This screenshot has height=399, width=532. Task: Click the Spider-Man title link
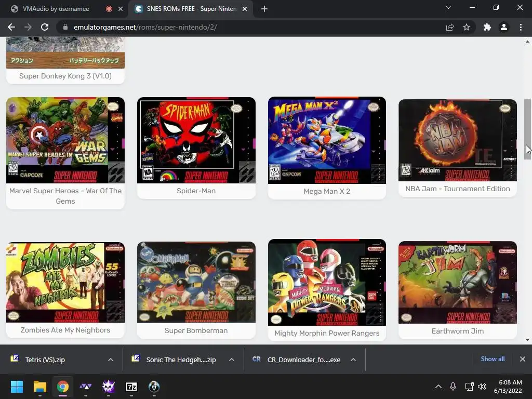[x=196, y=191]
